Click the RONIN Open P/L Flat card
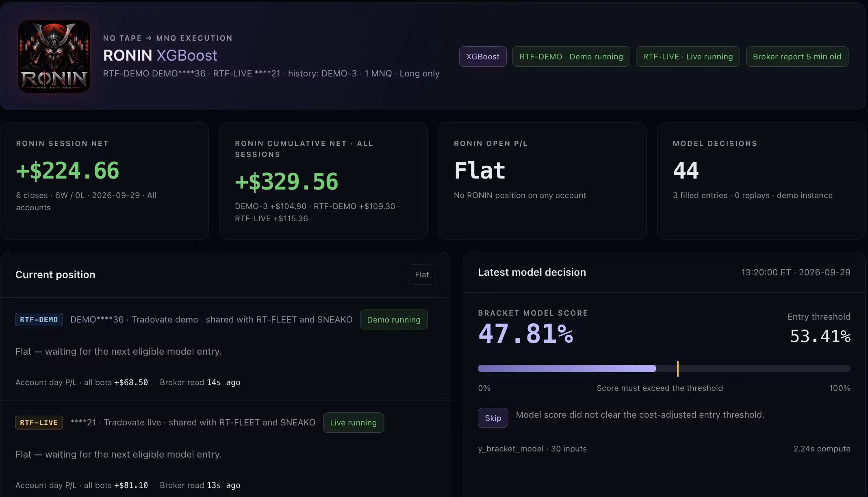 tap(542, 181)
